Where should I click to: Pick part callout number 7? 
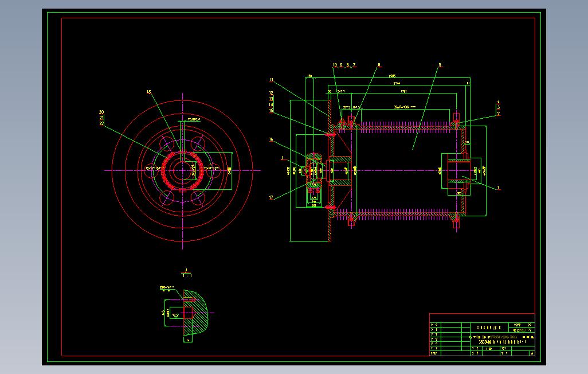coord(354,65)
